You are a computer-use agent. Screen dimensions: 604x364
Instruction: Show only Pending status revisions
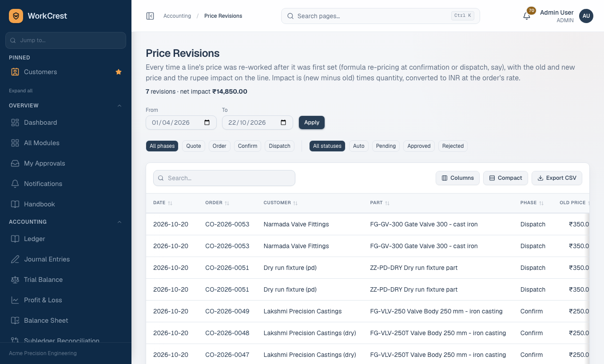pyautogui.click(x=386, y=146)
